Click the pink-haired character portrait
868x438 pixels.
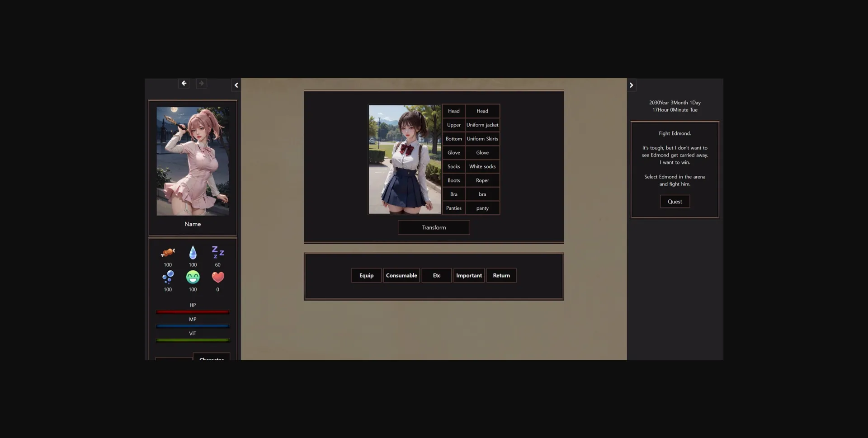(x=193, y=161)
